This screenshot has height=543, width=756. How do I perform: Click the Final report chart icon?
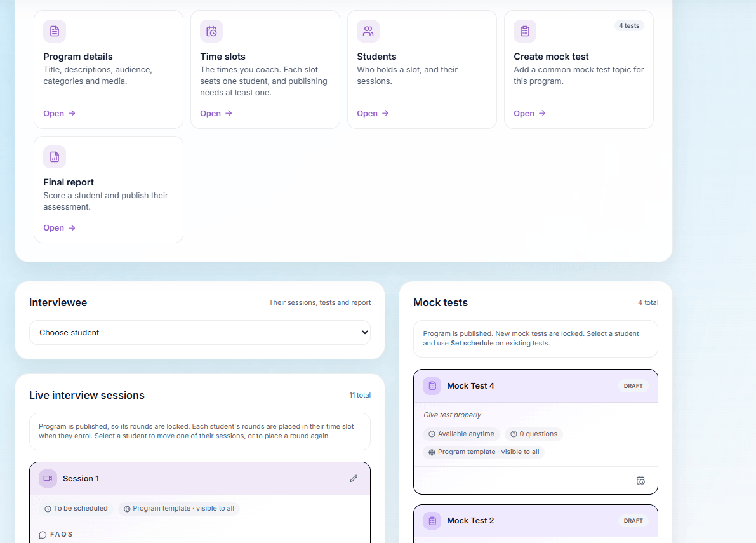tap(55, 158)
